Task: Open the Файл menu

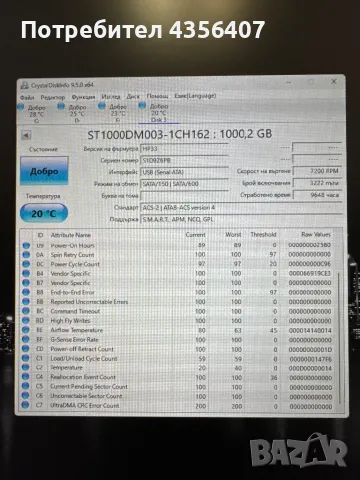Action: click(x=27, y=97)
